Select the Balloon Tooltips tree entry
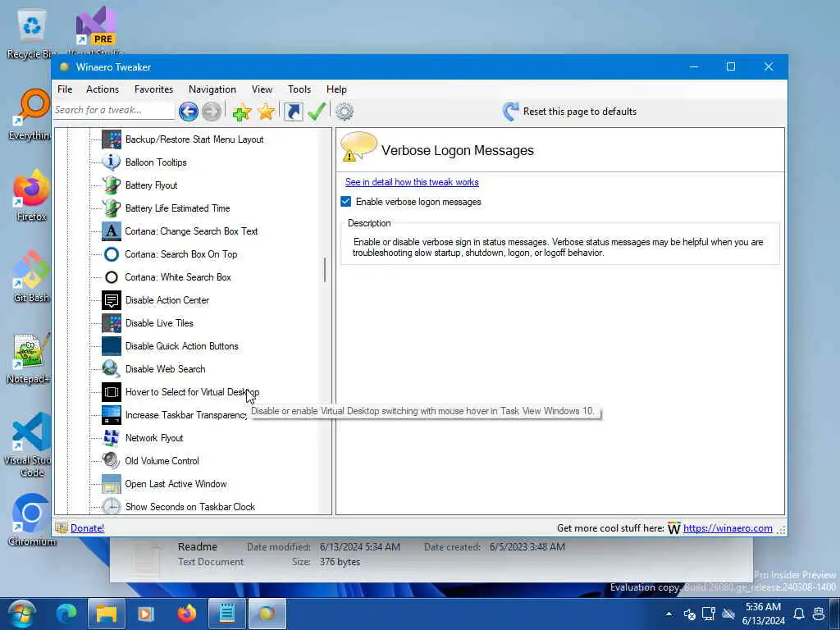Screen dimensions: 840x630 (x=156, y=162)
